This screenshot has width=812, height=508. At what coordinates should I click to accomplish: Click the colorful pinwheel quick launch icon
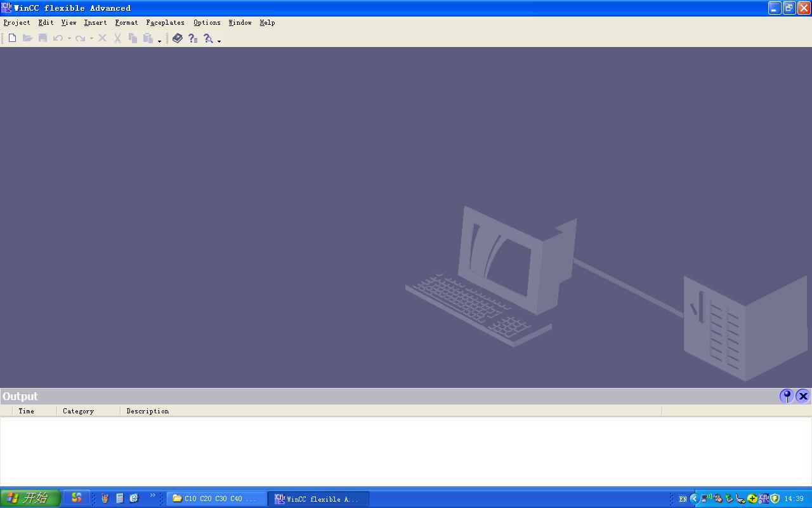[77, 498]
